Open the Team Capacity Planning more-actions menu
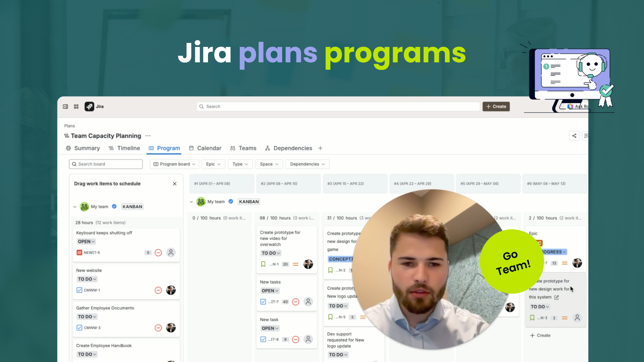Image resolution: width=644 pixels, height=362 pixels. [x=148, y=136]
